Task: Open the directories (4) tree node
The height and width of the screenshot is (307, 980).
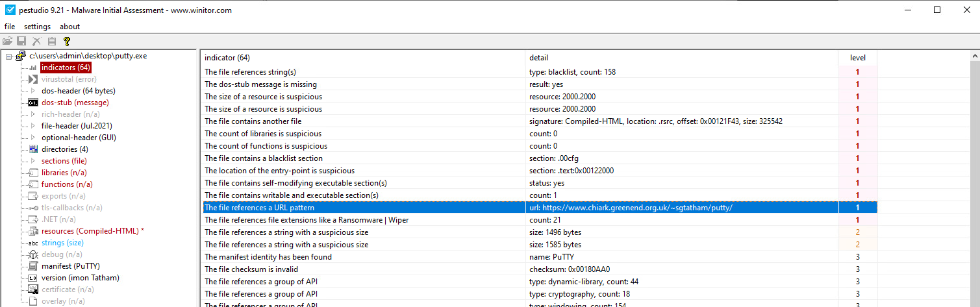Action: click(x=64, y=149)
